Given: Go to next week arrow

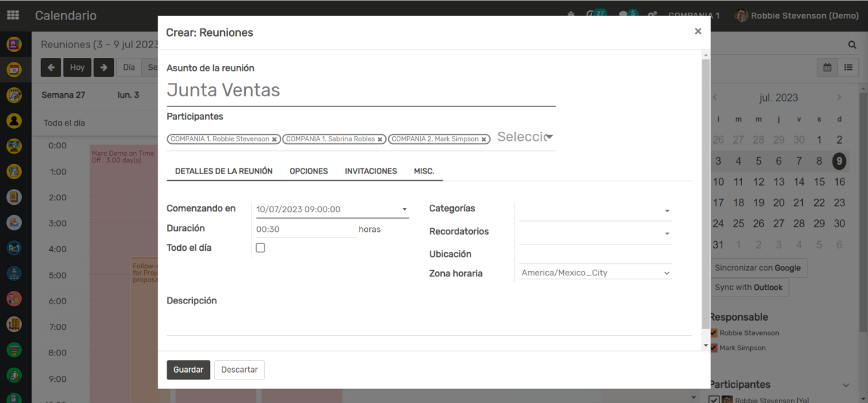Looking at the screenshot, I should (103, 68).
